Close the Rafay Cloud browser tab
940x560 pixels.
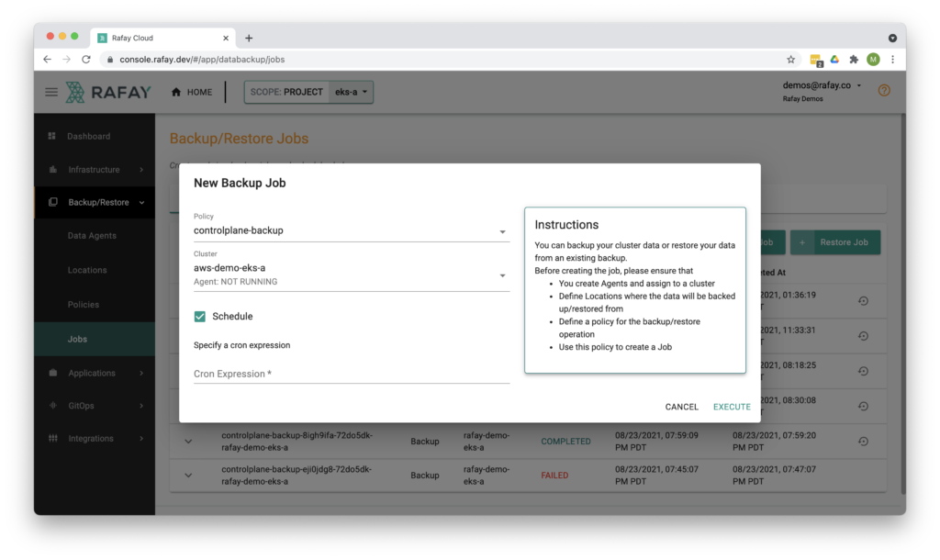pyautogui.click(x=226, y=38)
